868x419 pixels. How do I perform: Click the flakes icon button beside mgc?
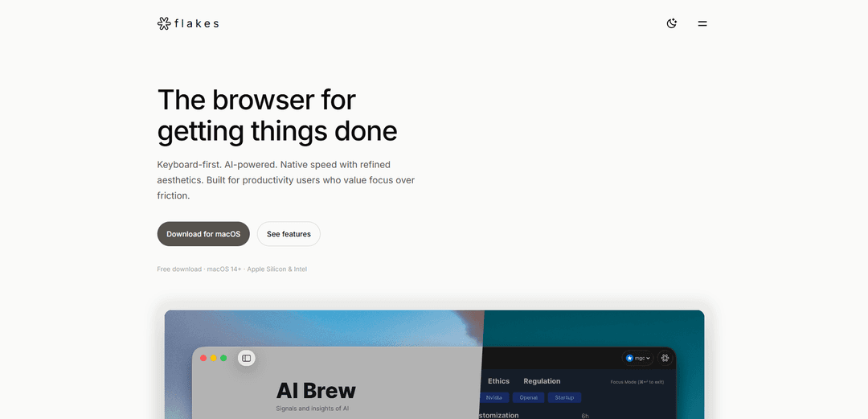(x=665, y=358)
